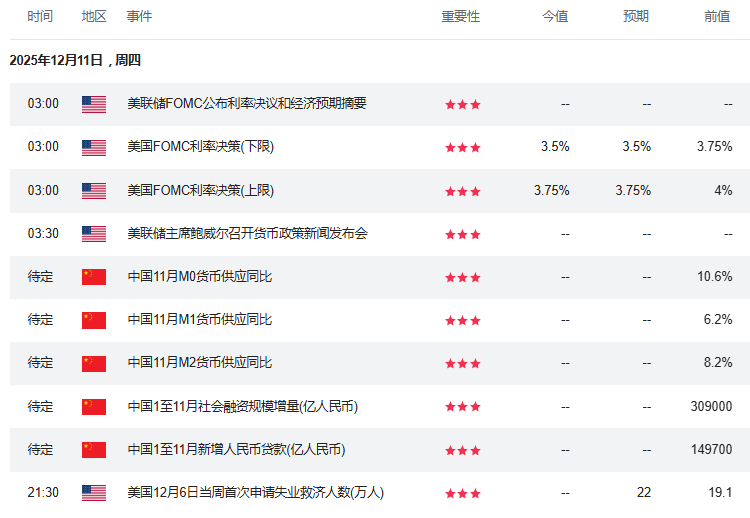Click importance stars in M2 money supply row
The height and width of the screenshot is (518, 750).
463,364
